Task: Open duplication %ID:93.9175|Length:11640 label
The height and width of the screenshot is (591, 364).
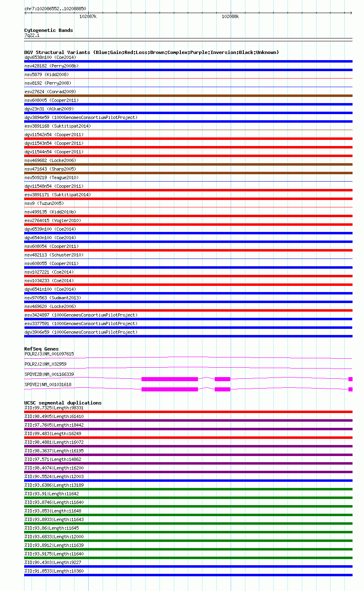Action: coord(54,554)
